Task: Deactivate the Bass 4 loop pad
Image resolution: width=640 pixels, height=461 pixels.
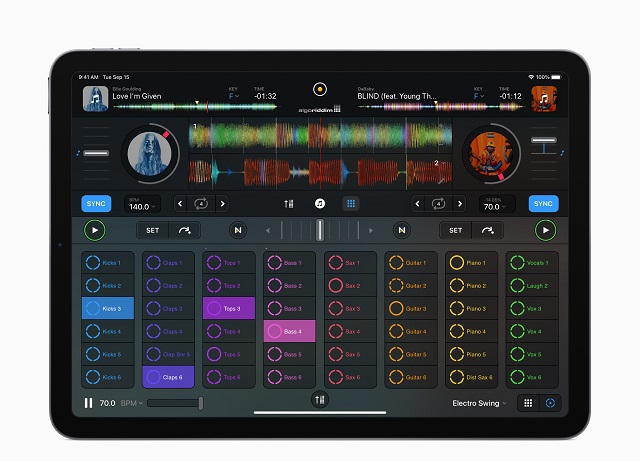Action: point(289,331)
